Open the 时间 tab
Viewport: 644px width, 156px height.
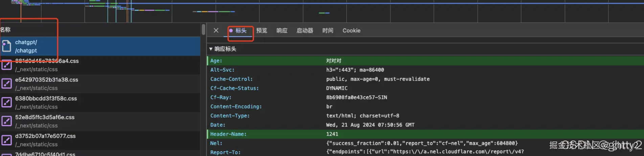(328, 31)
